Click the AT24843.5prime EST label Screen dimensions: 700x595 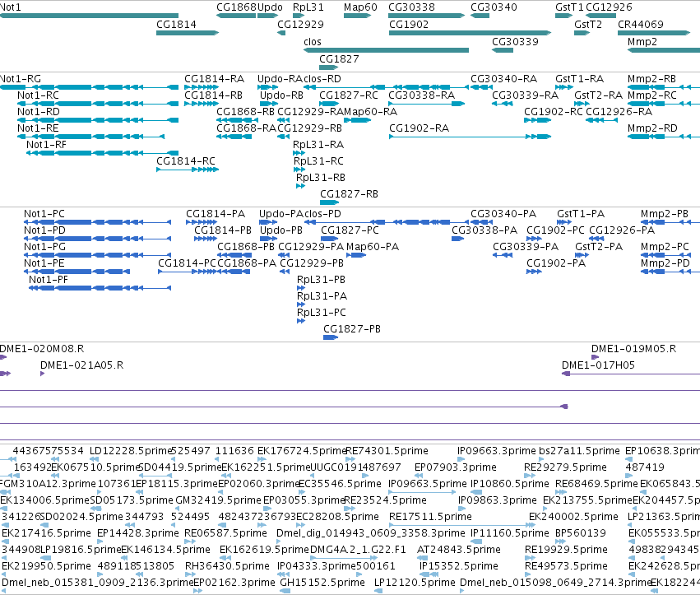[458, 551]
